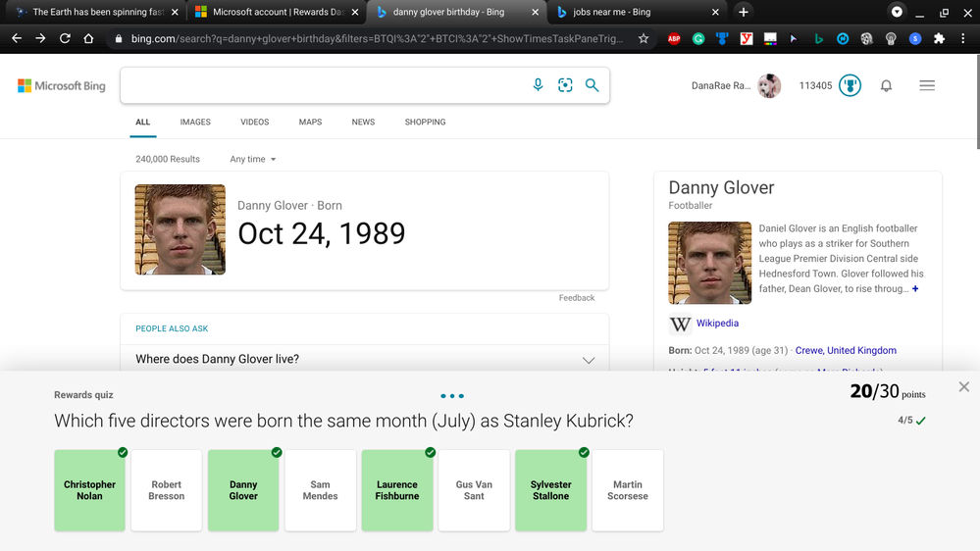Click the Microsoft Bing logo

[61, 85]
